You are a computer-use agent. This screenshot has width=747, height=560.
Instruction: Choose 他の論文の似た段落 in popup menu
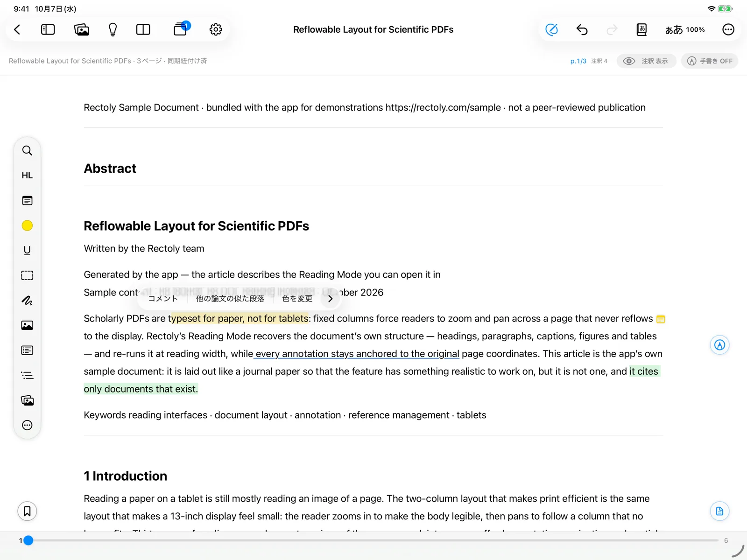pos(230,299)
